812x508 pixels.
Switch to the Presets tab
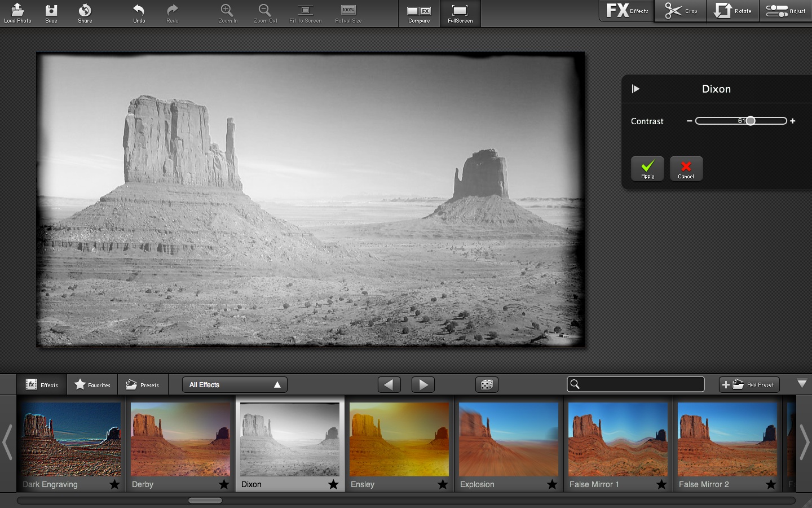(142, 385)
